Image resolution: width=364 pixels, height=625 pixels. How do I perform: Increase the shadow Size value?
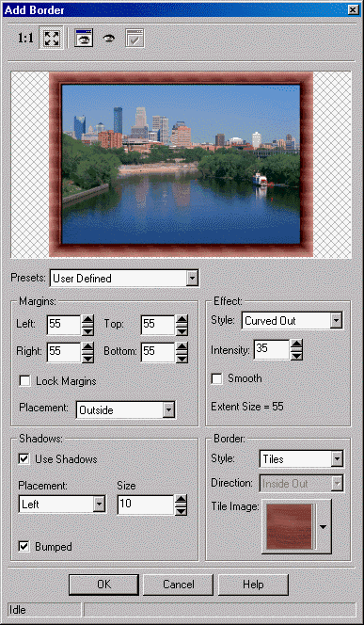point(181,500)
